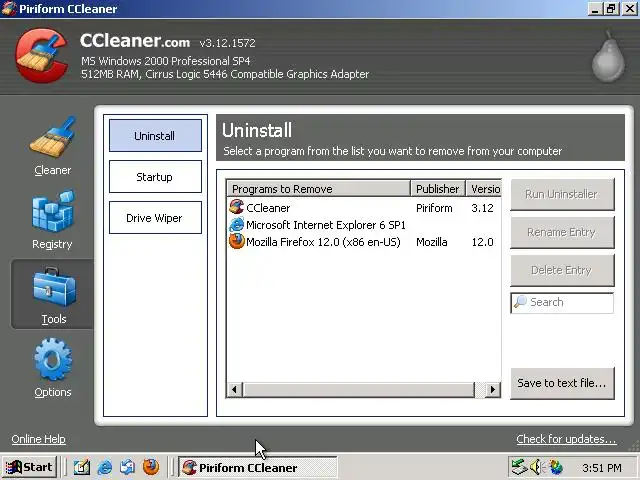This screenshot has width=640, height=480.
Task: Sort by Programs to Remove column
Action: pyautogui.click(x=318, y=189)
